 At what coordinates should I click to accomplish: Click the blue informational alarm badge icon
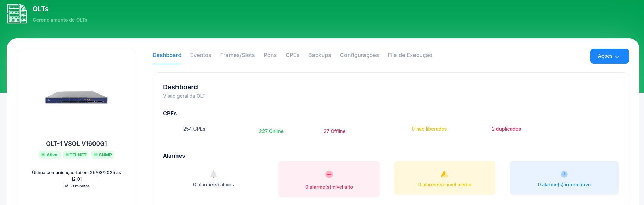click(564, 174)
